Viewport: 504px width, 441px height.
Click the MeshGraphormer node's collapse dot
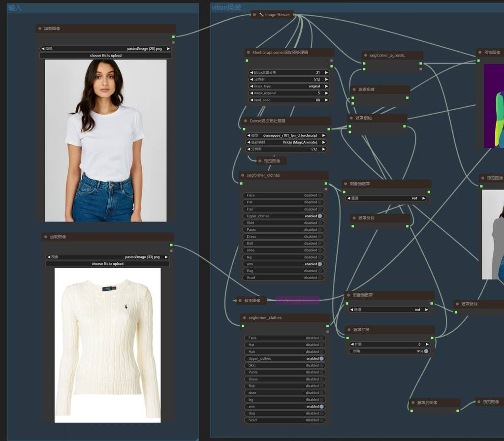pyautogui.click(x=249, y=52)
